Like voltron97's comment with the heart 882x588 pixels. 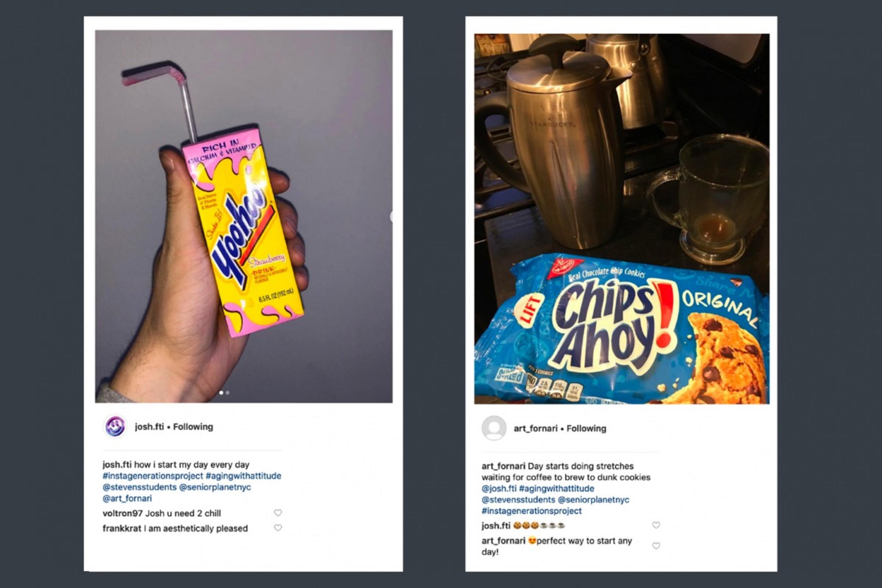pyautogui.click(x=277, y=513)
